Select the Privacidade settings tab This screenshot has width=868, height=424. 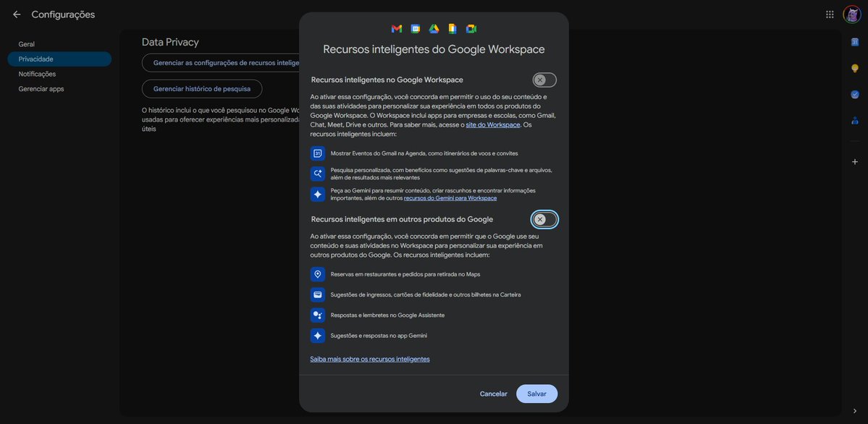(60, 59)
